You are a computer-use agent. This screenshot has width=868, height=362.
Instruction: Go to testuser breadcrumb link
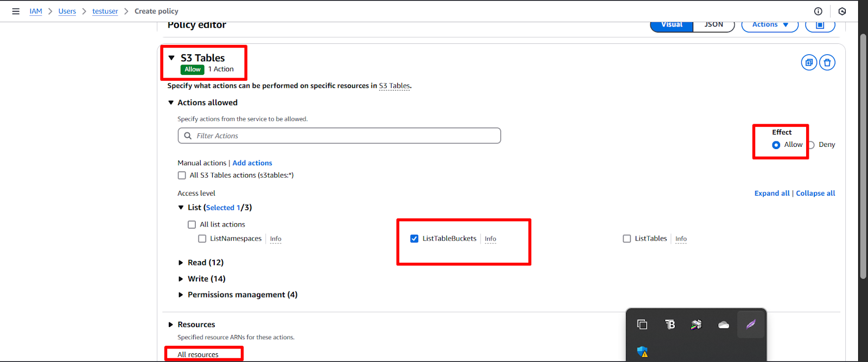(x=105, y=11)
